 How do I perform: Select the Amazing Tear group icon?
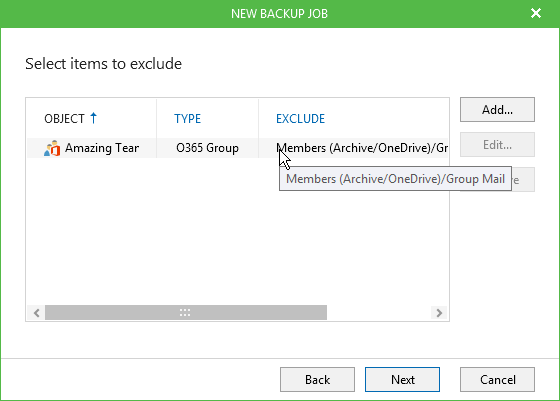pos(52,148)
